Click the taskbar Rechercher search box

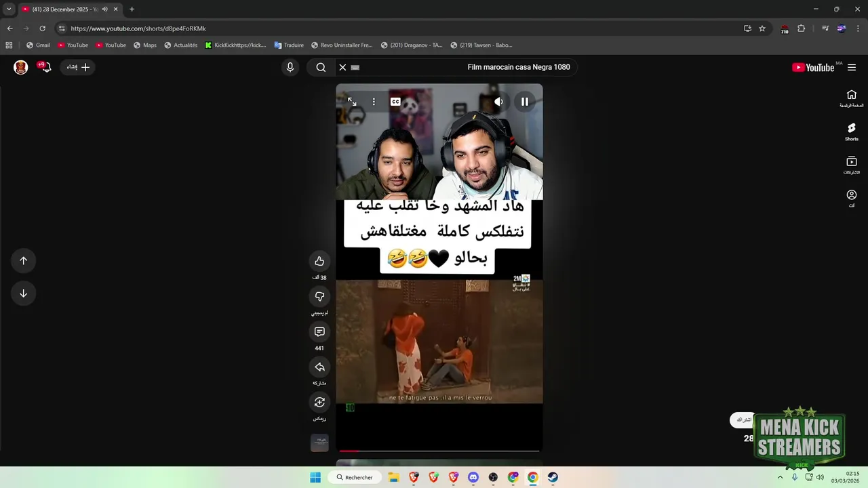(x=355, y=477)
